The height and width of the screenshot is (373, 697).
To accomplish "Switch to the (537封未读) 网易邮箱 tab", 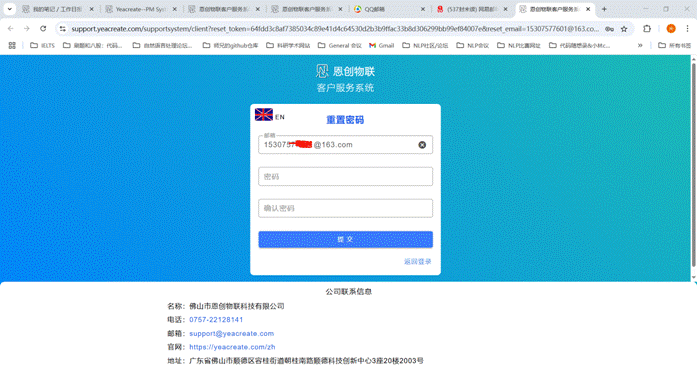I will (472, 9).
